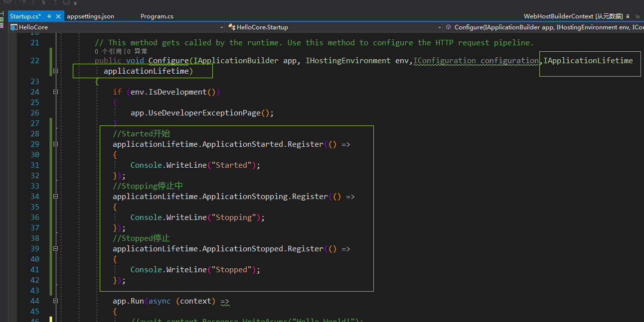The image size is (644, 322).
Task: Switch to the Startup.cs tab
Action: pos(25,16)
